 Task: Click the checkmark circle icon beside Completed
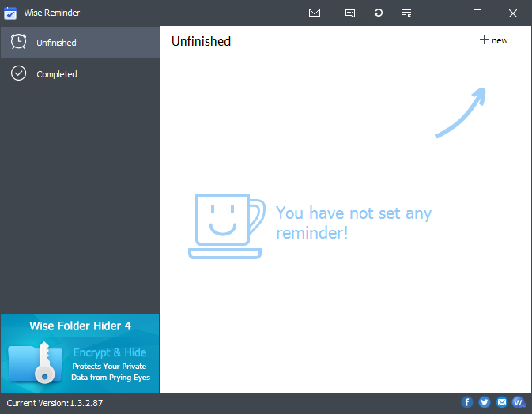click(x=19, y=74)
